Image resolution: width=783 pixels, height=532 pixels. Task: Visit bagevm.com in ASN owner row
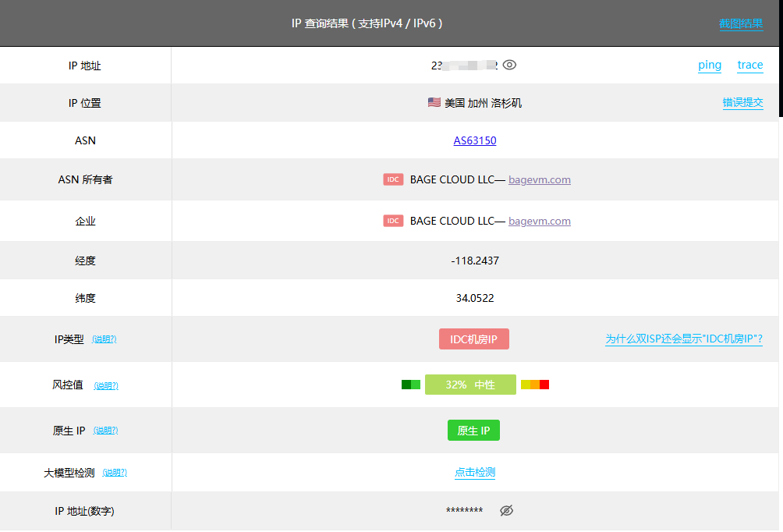pyautogui.click(x=540, y=179)
